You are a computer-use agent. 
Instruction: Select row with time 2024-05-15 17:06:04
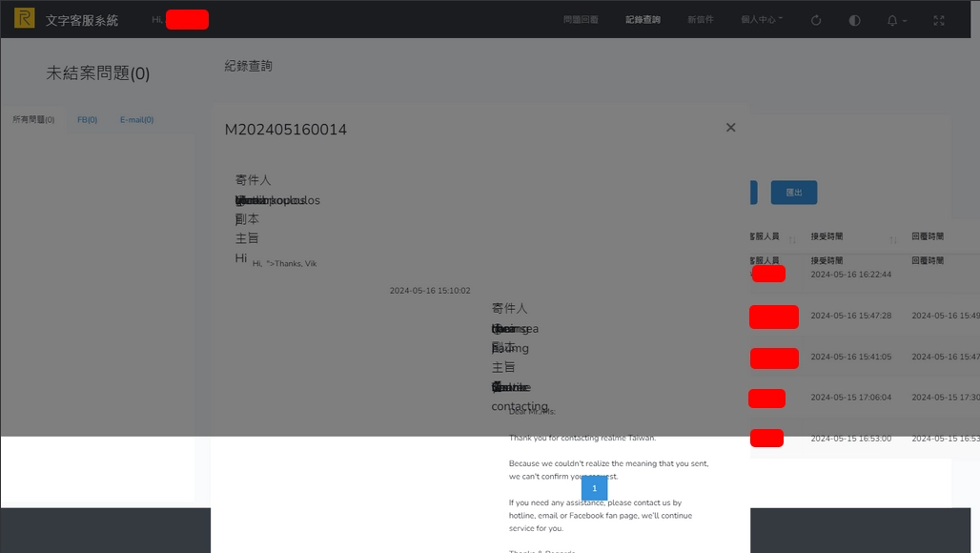[x=865, y=398]
